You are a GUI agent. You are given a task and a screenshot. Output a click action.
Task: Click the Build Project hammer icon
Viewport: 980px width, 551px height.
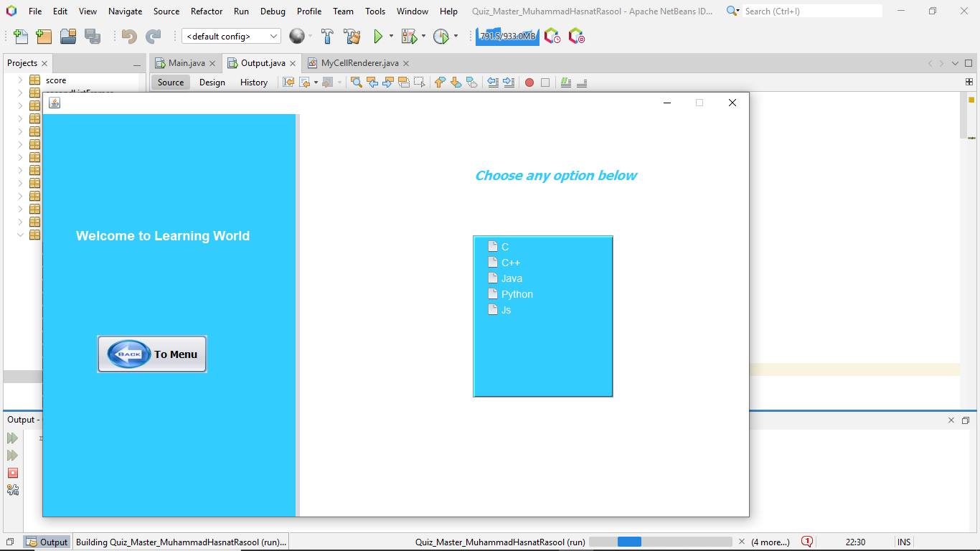pos(327,37)
